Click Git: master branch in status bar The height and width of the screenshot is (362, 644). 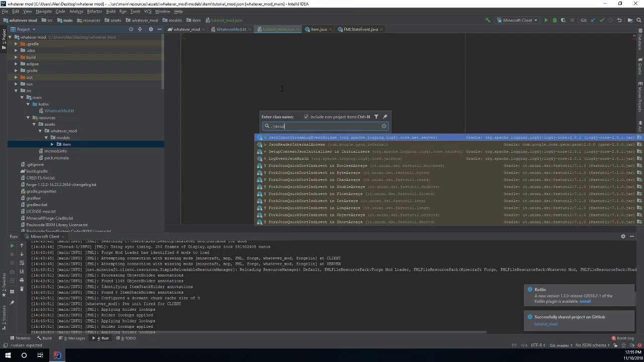[560, 345]
